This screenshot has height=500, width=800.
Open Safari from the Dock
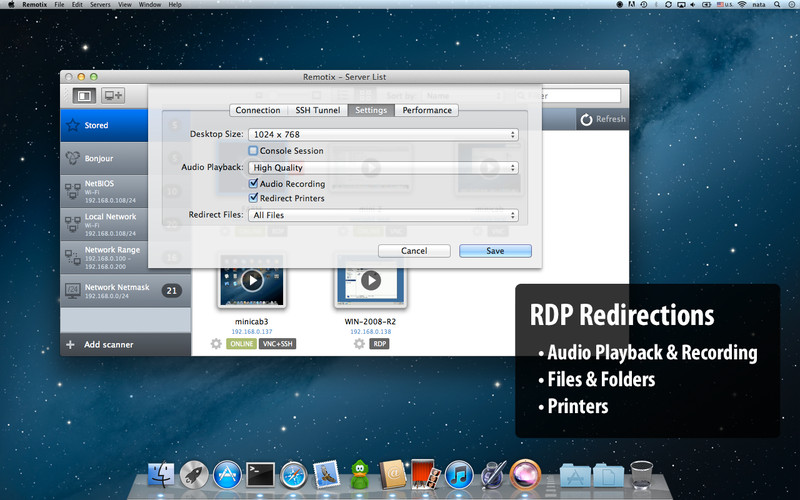click(x=294, y=474)
